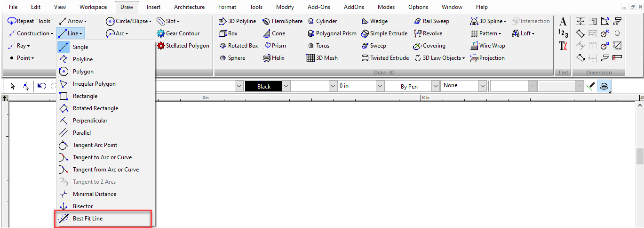This screenshot has width=644, height=228.
Task: Pick Tangent to Arc or Curve
Action: (x=105, y=157)
